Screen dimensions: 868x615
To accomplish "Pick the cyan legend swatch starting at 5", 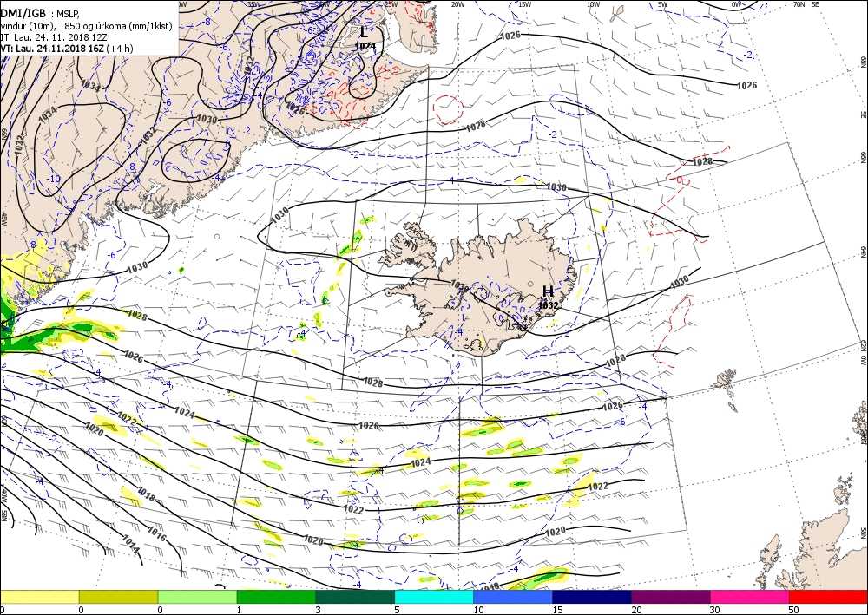I will tap(434, 597).
